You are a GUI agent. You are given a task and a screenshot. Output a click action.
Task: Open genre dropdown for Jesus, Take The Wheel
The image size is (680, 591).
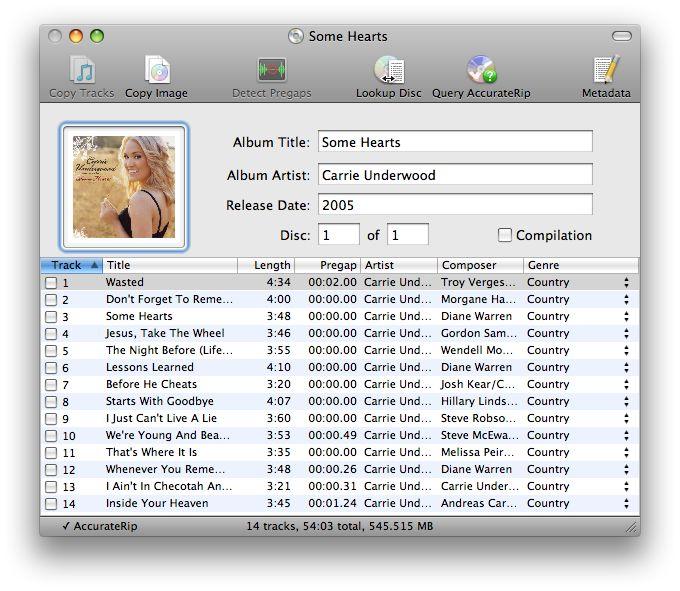click(x=626, y=333)
